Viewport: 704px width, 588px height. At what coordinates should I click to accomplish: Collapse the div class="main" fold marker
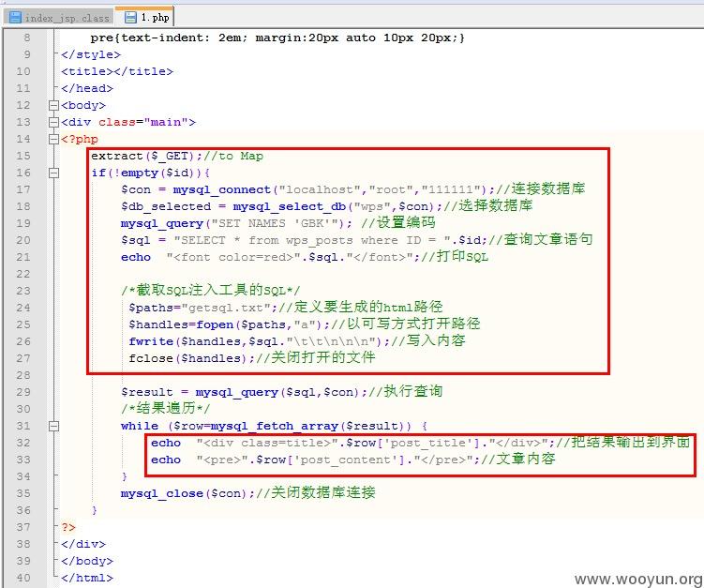53,122
